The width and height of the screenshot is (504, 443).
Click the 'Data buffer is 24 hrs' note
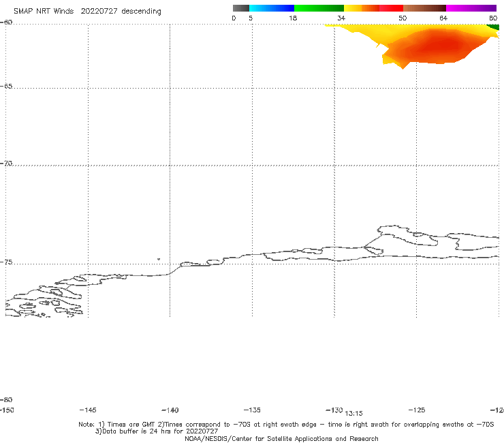[x=157, y=431]
